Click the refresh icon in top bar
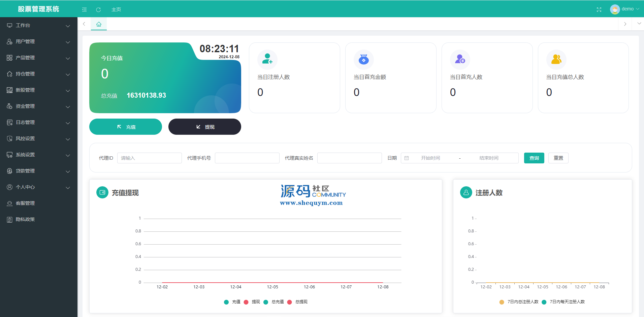 tap(98, 10)
